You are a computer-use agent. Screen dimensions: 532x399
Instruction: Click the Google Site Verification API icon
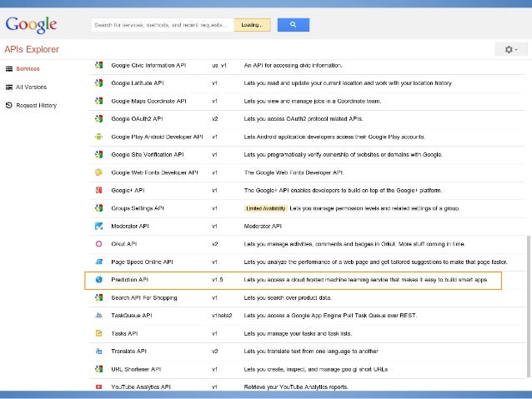pos(98,155)
